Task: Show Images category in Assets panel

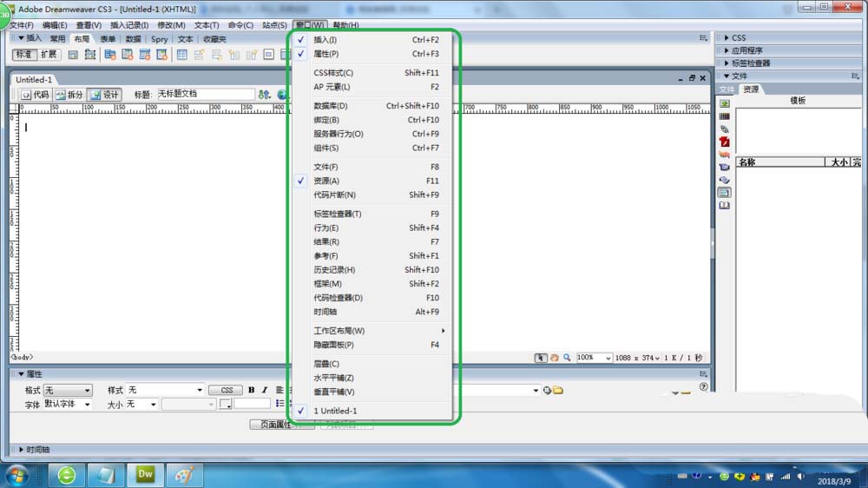Action: tap(724, 103)
